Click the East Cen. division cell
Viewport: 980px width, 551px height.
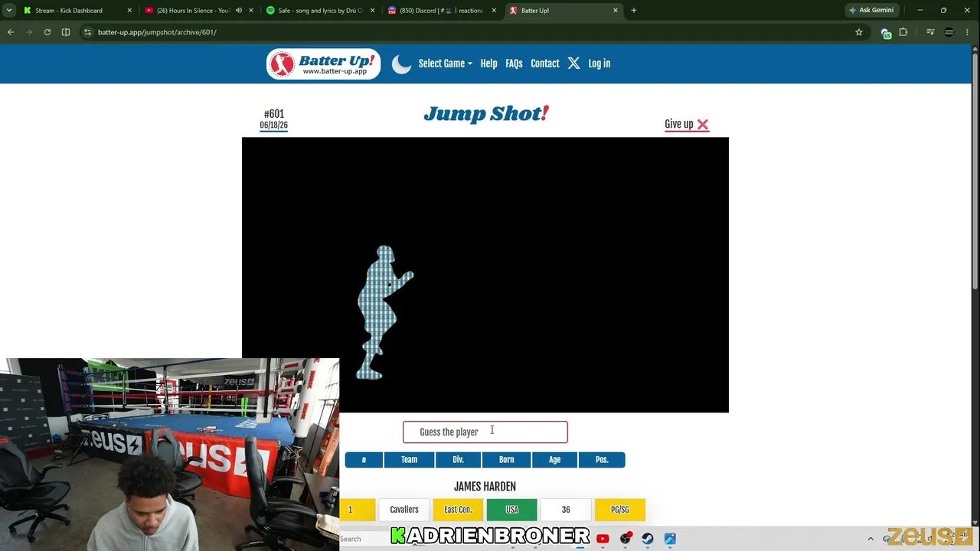458,510
